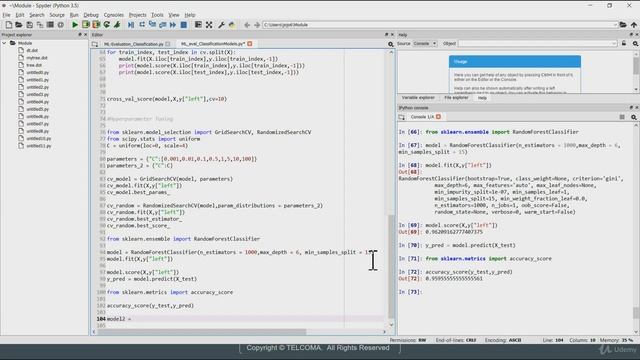This screenshot has width=640, height=360.
Task: Run the current cell
Action: click(85, 25)
